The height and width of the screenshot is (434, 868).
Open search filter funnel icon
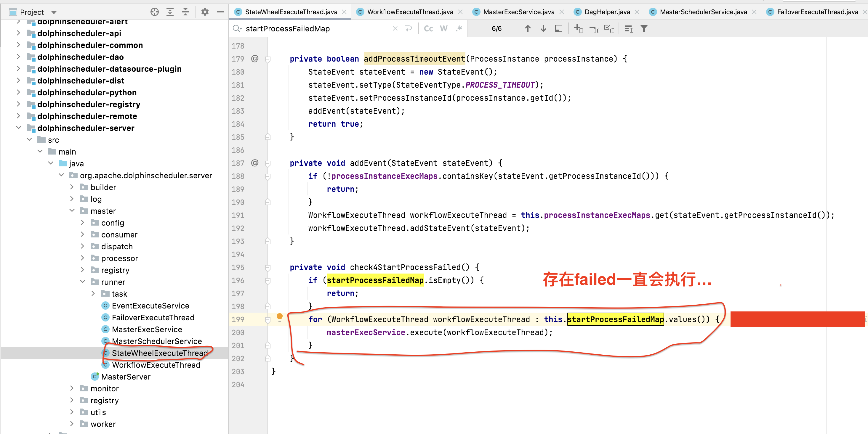click(x=644, y=29)
